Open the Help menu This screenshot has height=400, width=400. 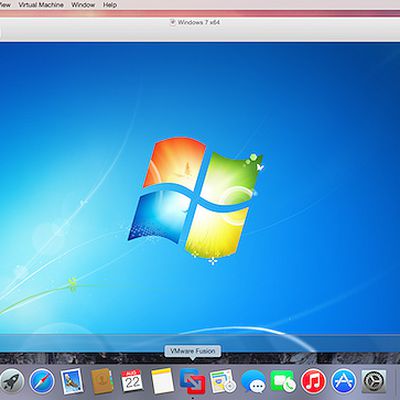tap(110, 5)
